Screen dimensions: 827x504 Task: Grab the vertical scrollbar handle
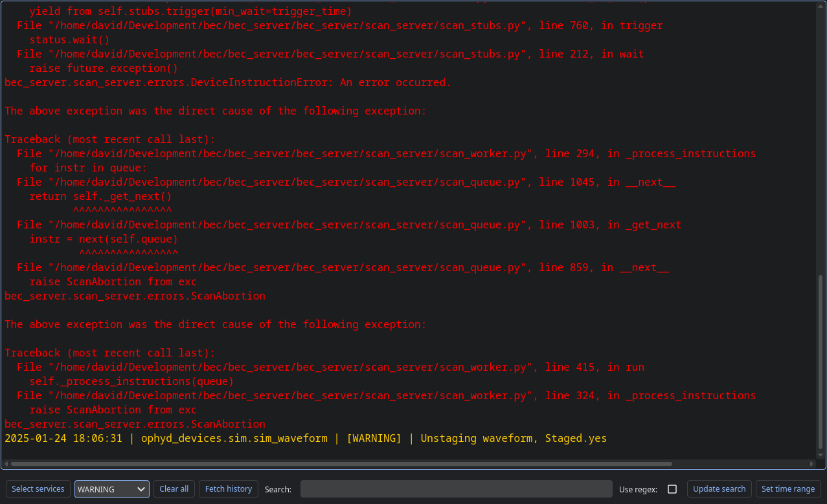pos(821,362)
